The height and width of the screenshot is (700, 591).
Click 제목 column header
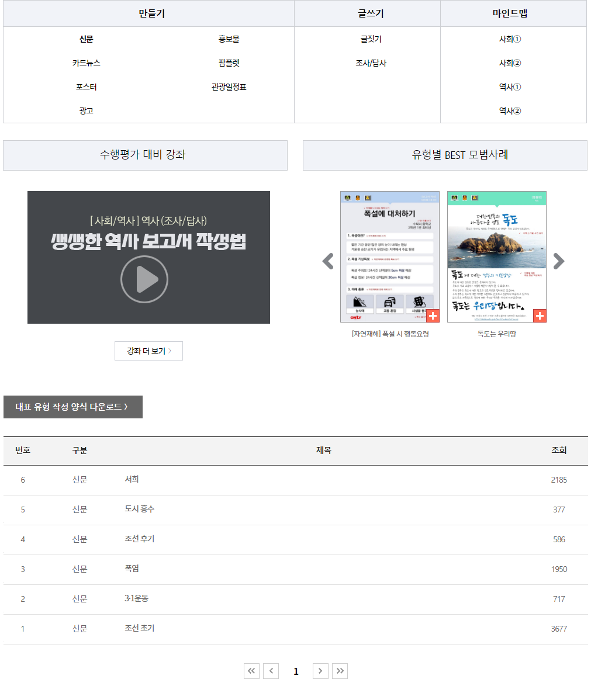pyautogui.click(x=324, y=451)
